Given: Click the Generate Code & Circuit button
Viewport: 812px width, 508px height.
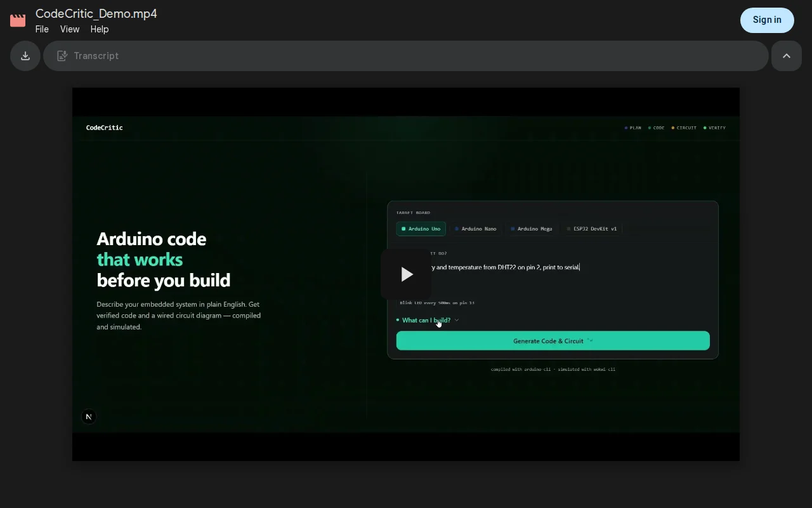Looking at the screenshot, I should coord(553,340).
